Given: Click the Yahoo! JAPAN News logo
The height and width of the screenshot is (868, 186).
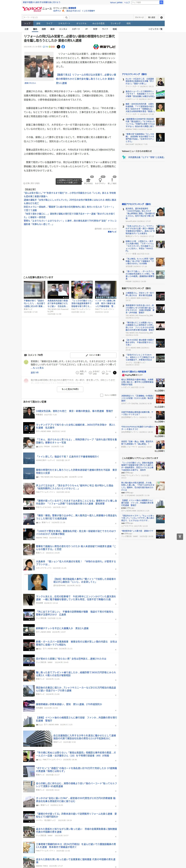Looking at the screenshot, I should (37, 9).
